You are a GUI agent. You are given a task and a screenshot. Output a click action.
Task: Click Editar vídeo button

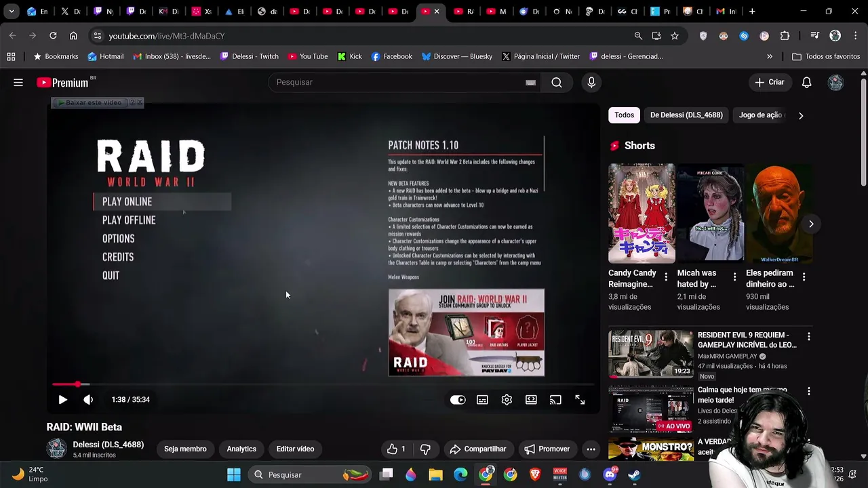295,449
